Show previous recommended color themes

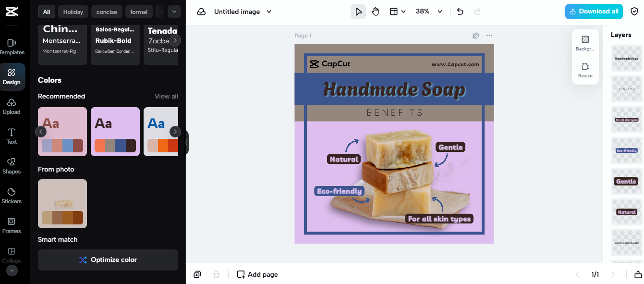pos(41,132)
